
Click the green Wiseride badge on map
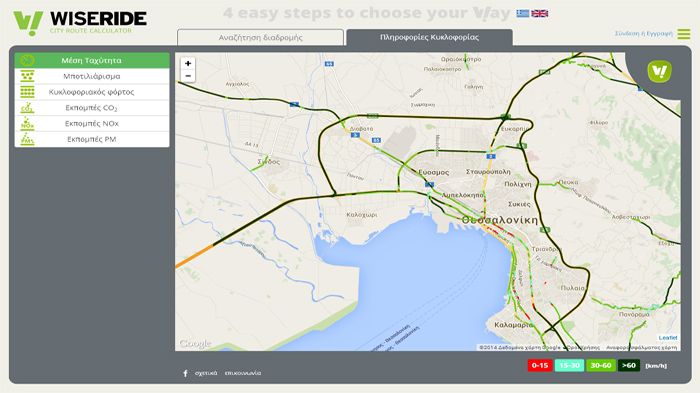659,71
